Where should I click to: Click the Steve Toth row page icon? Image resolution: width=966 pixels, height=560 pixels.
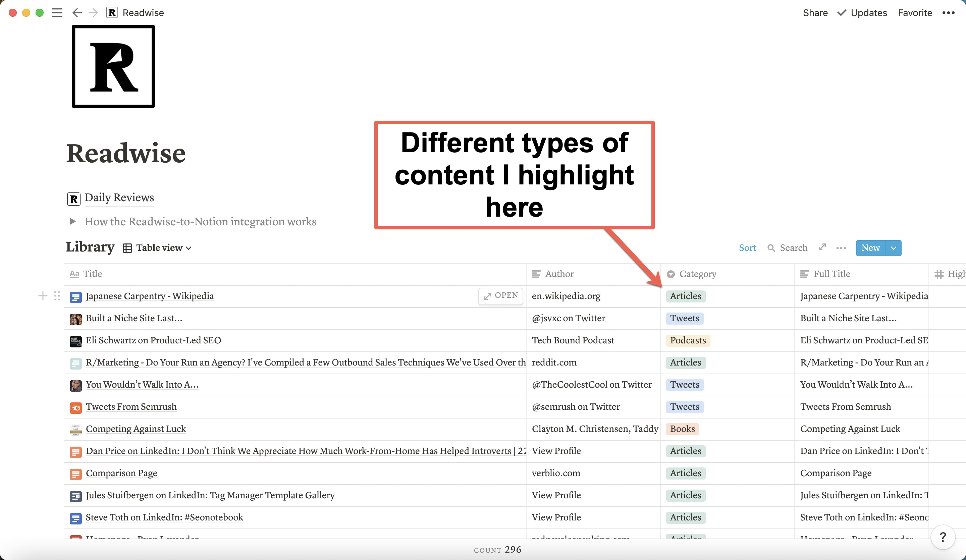(75, 518)
